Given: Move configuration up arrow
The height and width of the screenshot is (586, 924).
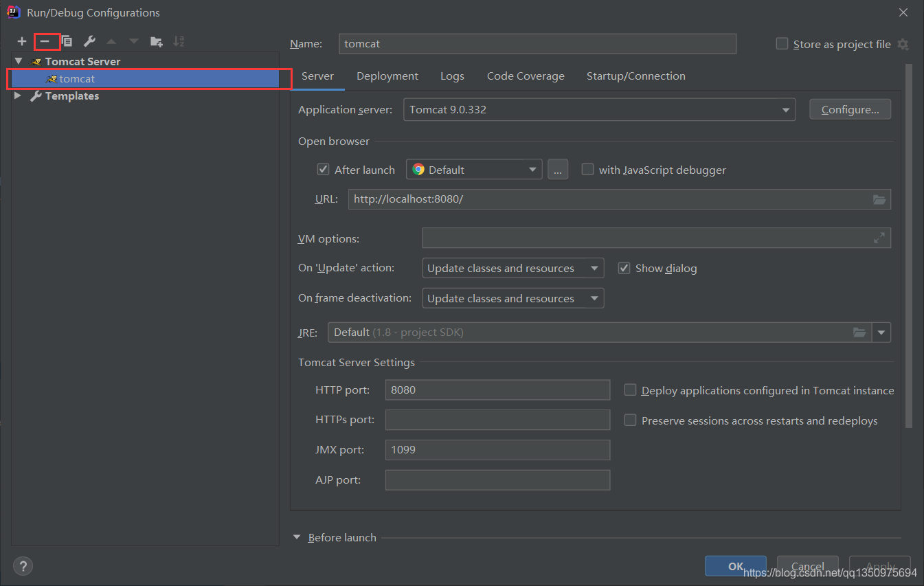Looking at the screenshot, I should [x=111, y=42].
